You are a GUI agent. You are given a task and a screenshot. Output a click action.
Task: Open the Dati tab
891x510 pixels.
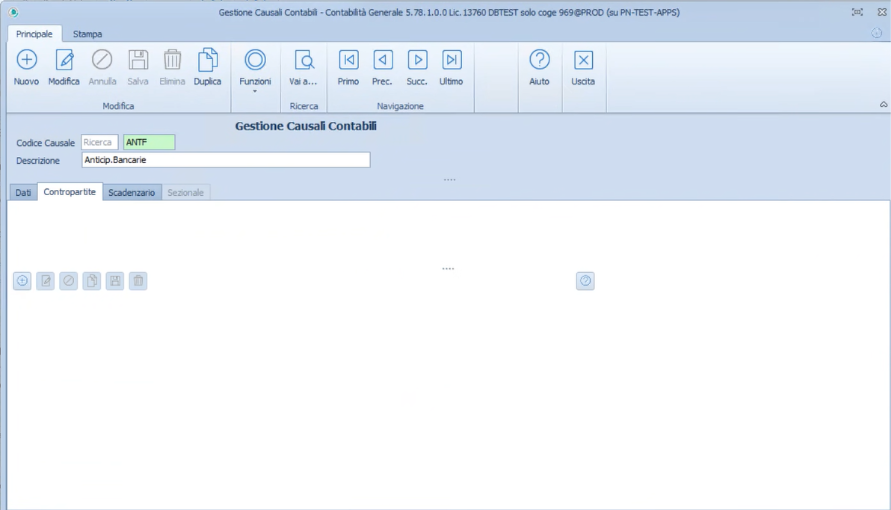click(x=23, y=192)
